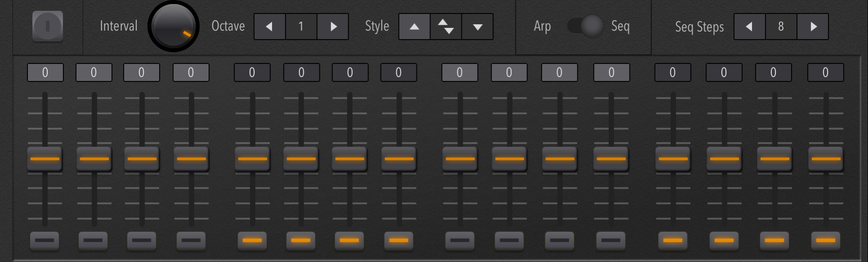Click the step 11 slider handle
868x262 pixels.
[560, 158]
